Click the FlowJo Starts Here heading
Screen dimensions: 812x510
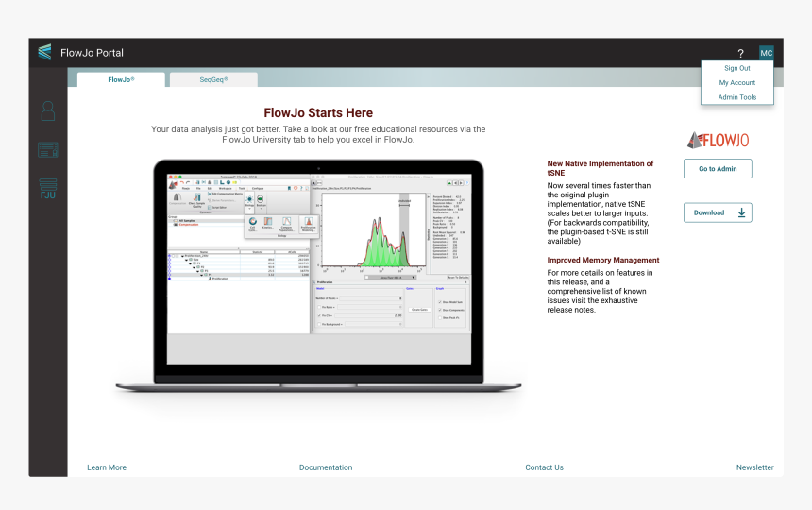[318, 113]
